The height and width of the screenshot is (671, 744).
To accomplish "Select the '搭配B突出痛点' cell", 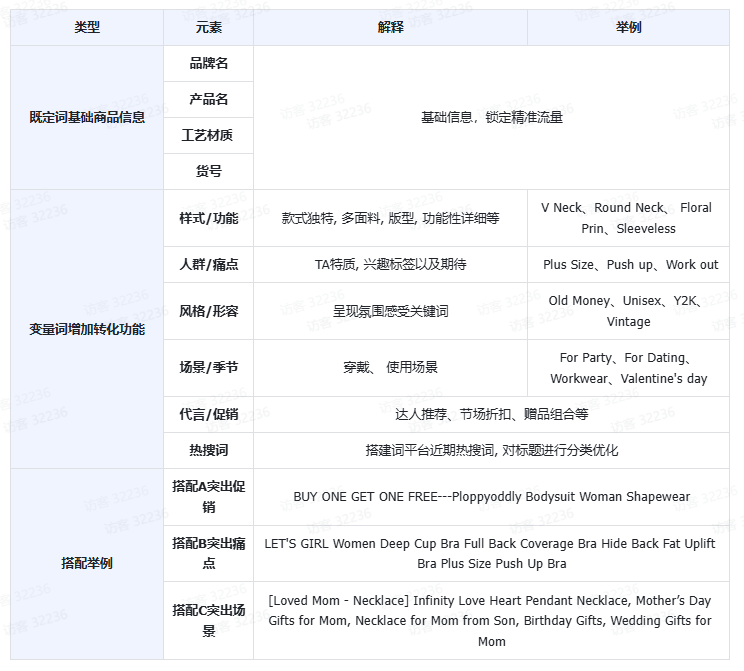I will (x=208, y=553).
